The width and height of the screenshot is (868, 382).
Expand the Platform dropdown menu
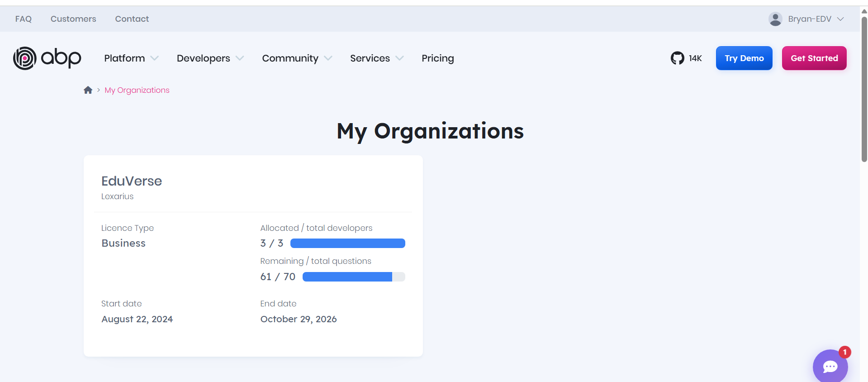(x=131, y=58)
